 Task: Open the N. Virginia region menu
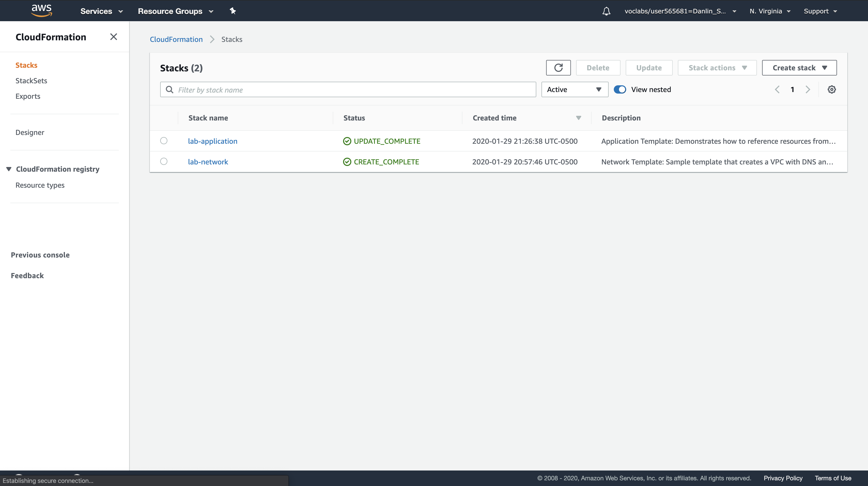point(770,11)
